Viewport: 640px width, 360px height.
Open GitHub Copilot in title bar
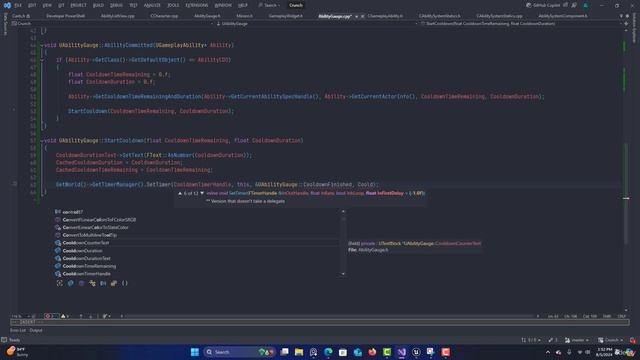[544, 5]
